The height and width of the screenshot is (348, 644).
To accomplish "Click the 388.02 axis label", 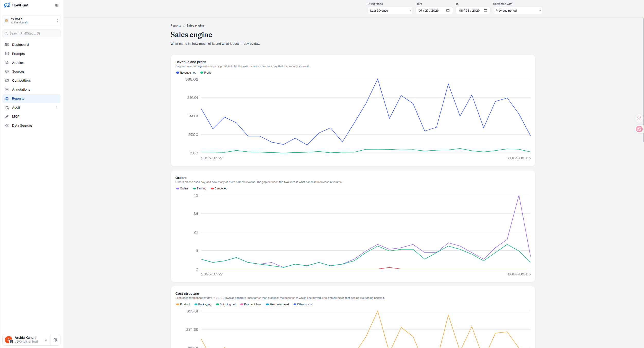I will [x=192, y=79].
